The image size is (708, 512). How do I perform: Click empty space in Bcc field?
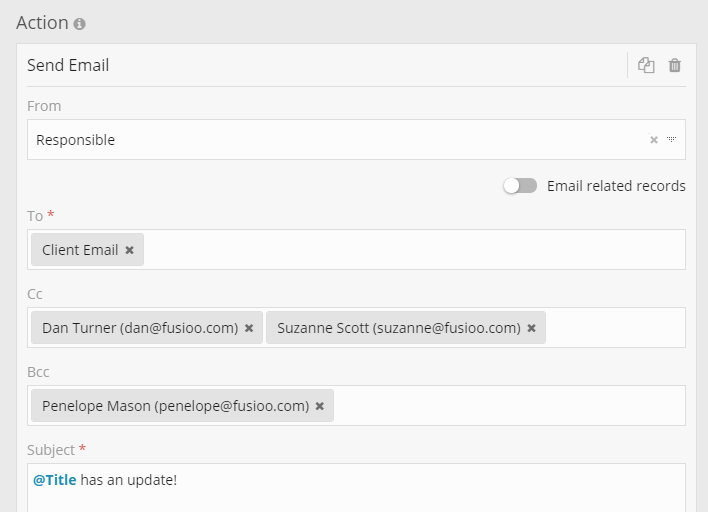pos(500,406)
